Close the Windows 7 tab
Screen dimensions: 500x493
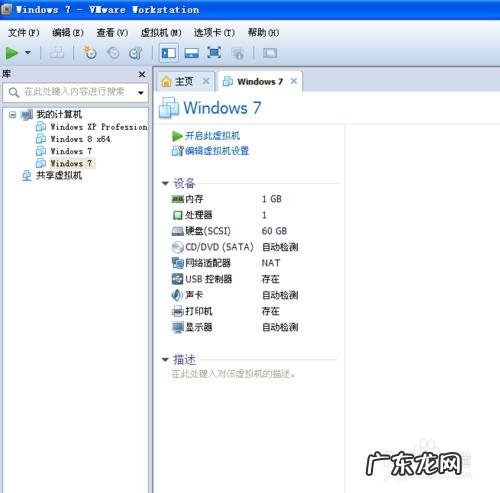[x=294, y=81]
